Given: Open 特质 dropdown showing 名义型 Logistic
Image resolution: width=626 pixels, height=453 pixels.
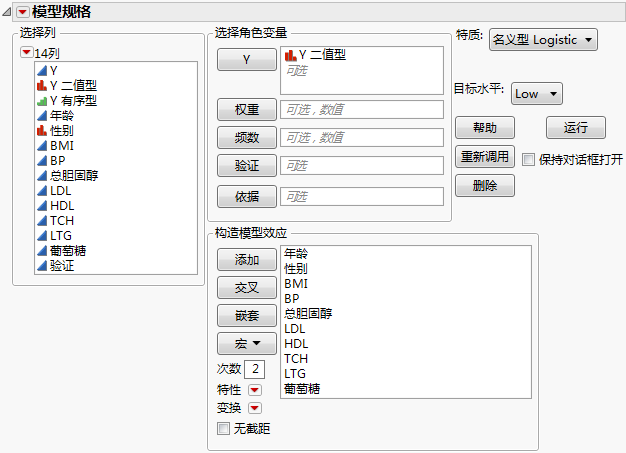Looking at the screenshot, I should 543,40.
